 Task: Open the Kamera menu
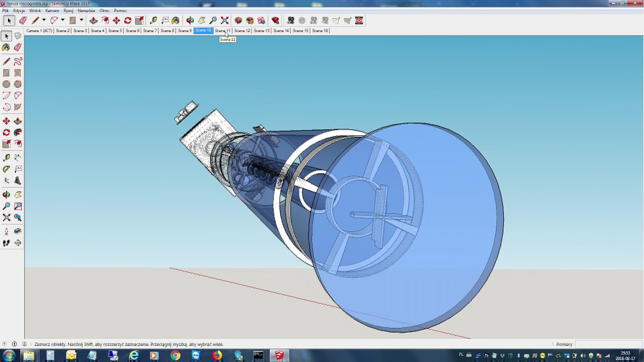(x=52, y=11)
